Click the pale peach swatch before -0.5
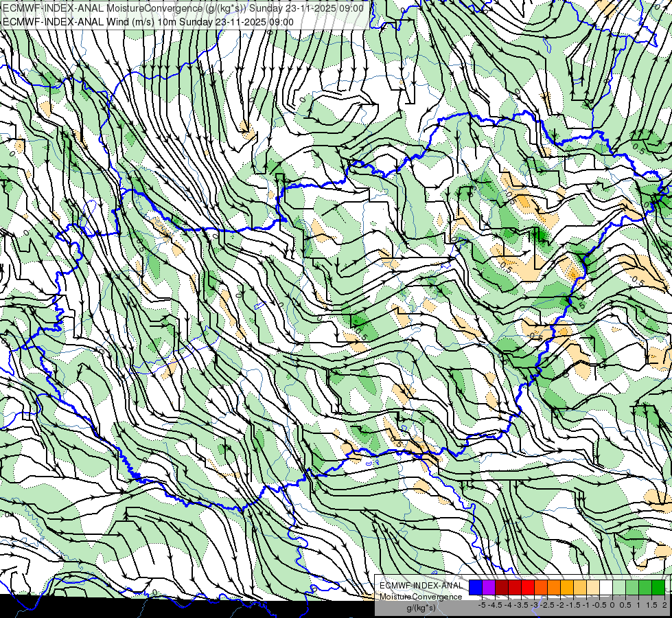 [592, 587]
